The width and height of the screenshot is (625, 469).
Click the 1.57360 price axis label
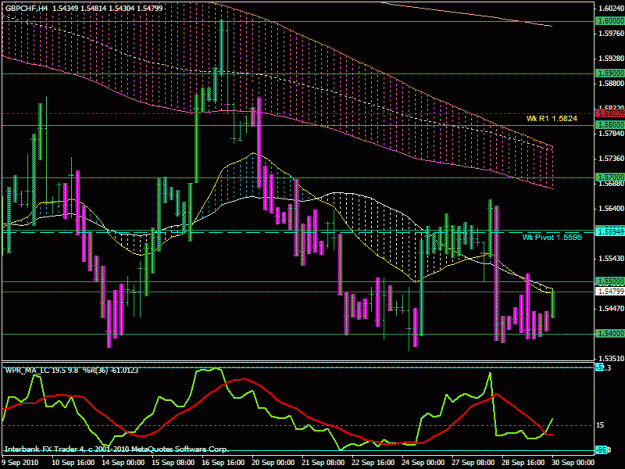coord(611,159)
